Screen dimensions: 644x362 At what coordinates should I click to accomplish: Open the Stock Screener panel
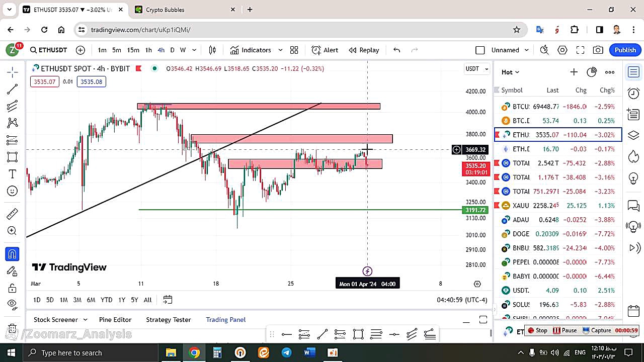(56, 319)
